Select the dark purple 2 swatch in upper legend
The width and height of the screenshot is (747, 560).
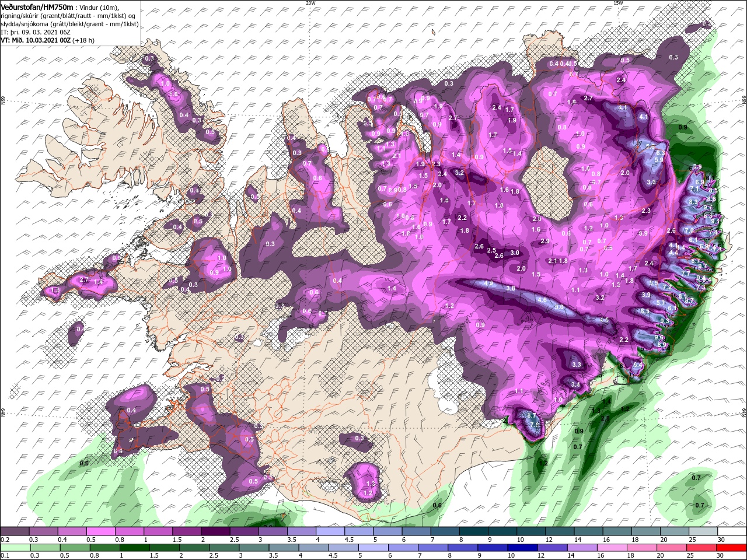click(x=215, y=532)
